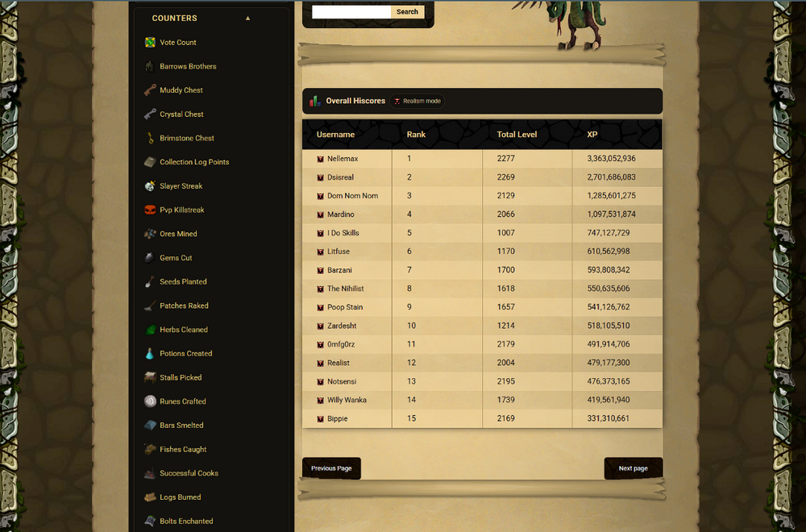Click the Herbs Cleaned leaf icon
Screen dimensions: 806x532
[150, 330]
